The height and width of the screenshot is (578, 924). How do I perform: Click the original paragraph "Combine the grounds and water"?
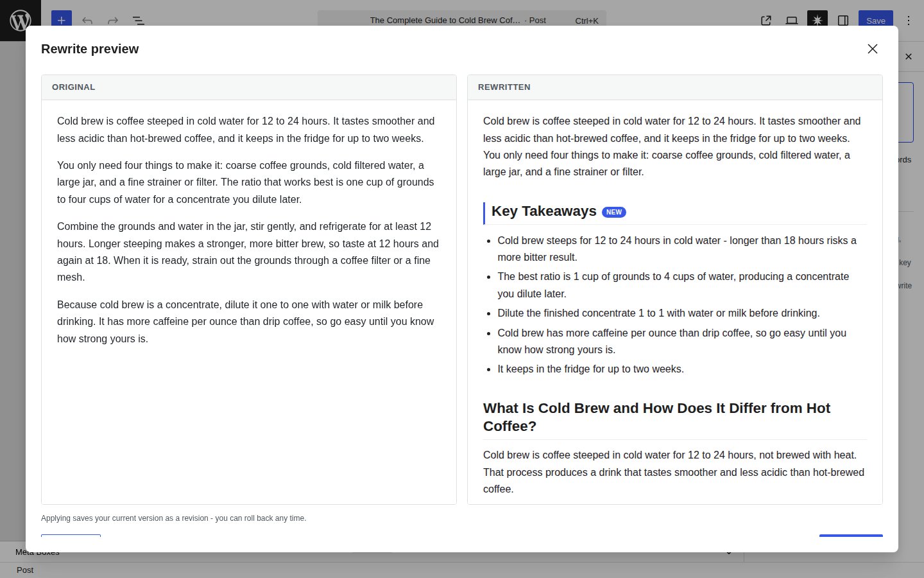click(248, 252)
